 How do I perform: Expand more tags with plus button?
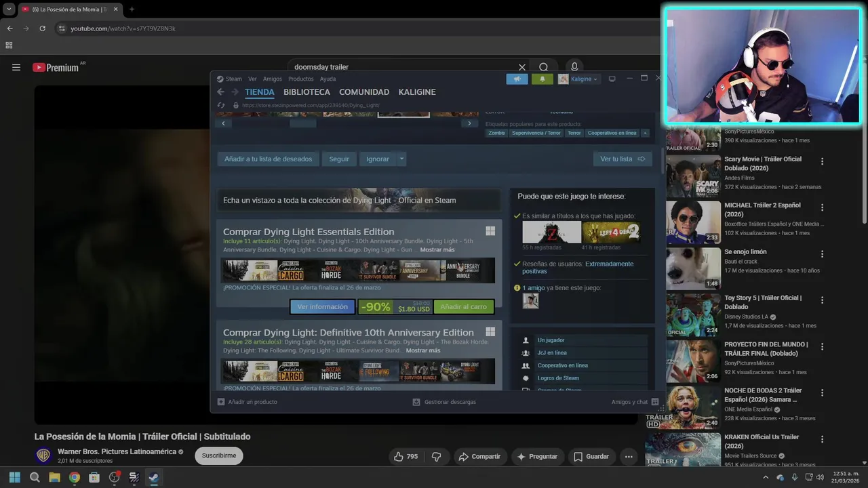pos(645,133)
